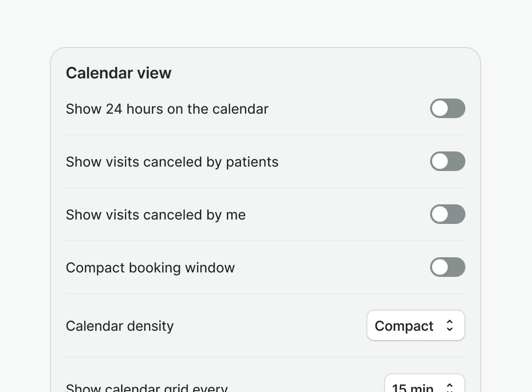Enable Show 24 hours on the calendar
Screen dimensions: 532x392
point(447,108)
